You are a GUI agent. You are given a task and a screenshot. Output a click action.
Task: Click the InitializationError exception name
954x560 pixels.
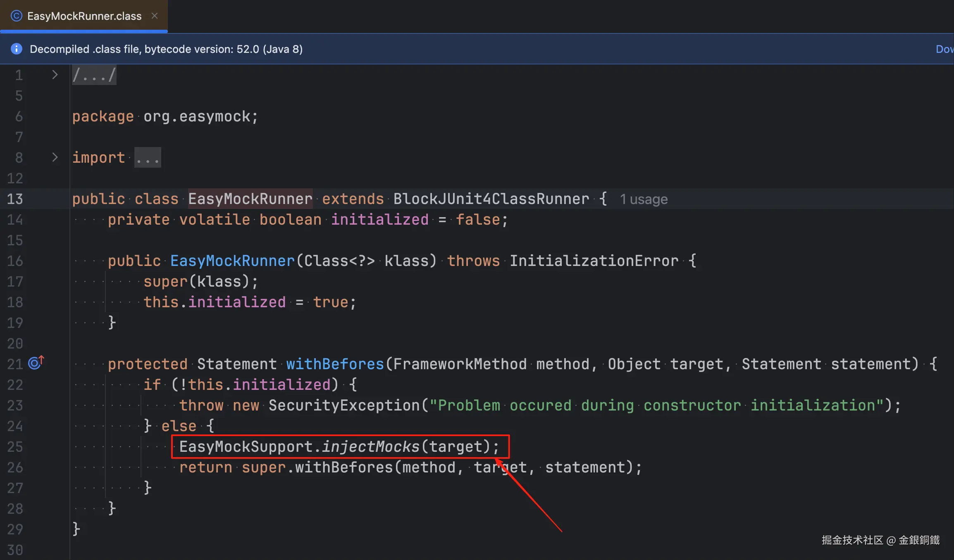pos(594,261)
